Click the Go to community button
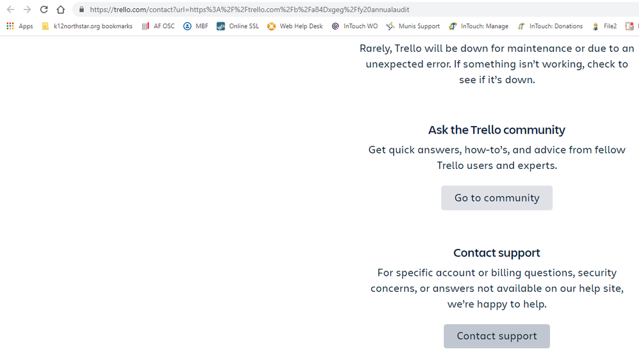 [497, 198]
